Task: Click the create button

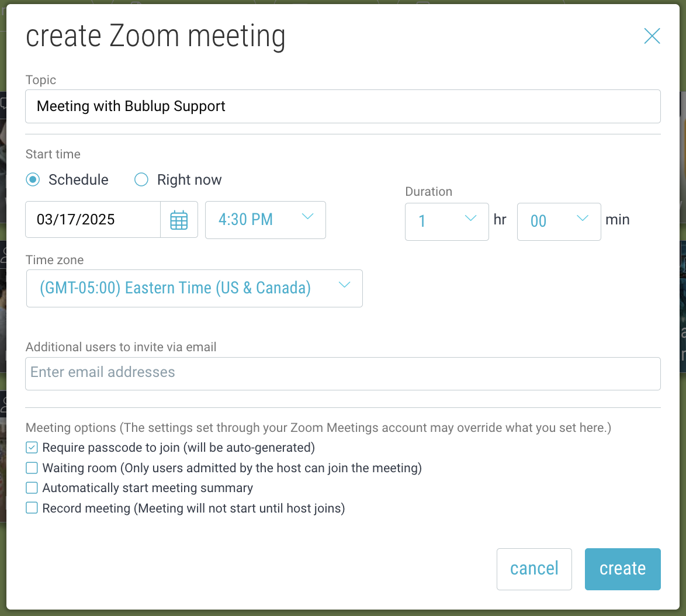Action: (622, 569)
